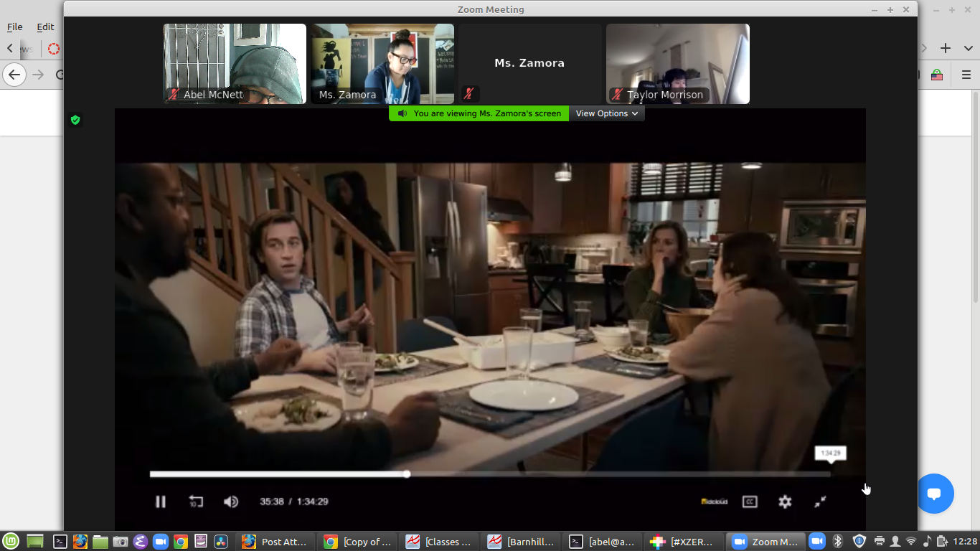Mute the video player volume
This screenshot has width=980, height=551.
(231, 501)
